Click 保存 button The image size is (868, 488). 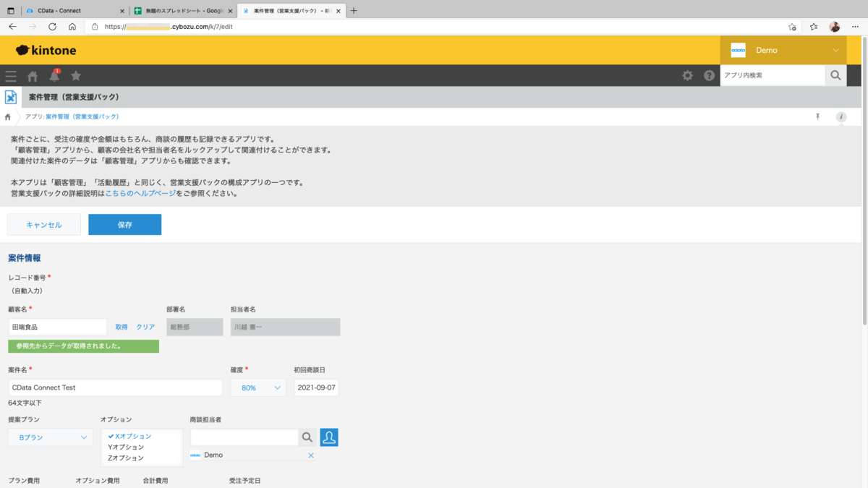point(124,225)
